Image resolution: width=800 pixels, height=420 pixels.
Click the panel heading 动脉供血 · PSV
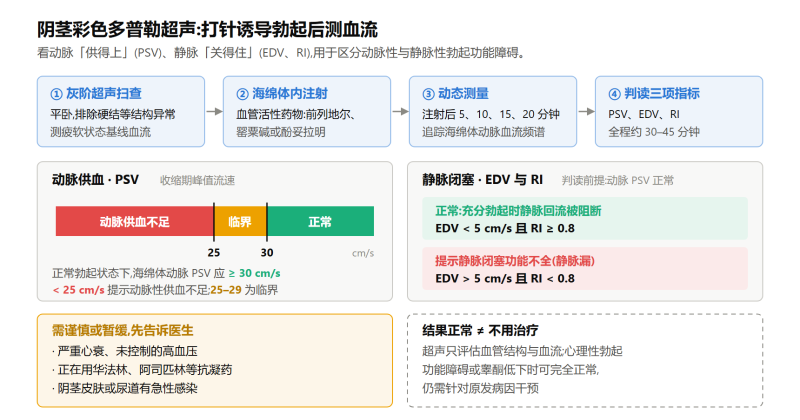coord(95,180)
